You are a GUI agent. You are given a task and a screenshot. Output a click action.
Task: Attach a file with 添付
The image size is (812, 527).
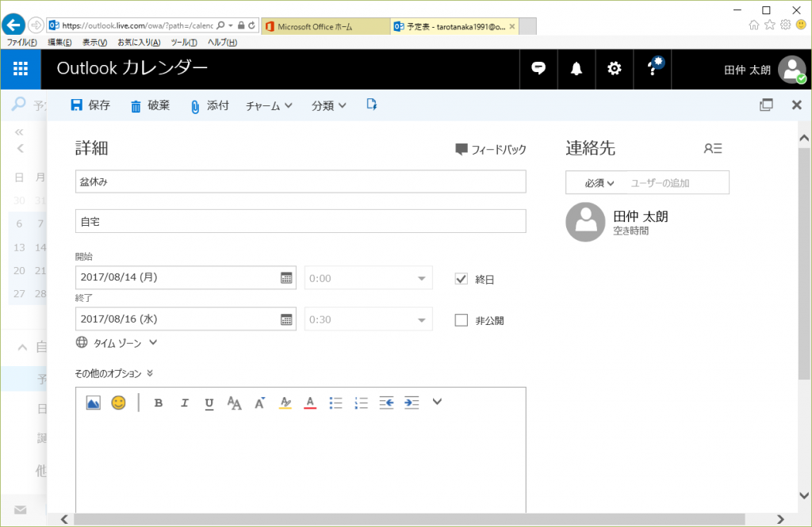pyautogui.click(x=209, y=105)
